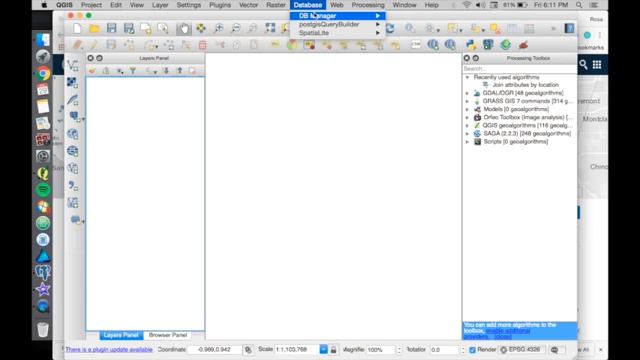Expand SAGA (2.2.3) geoalgorithms group

point(467,134)
